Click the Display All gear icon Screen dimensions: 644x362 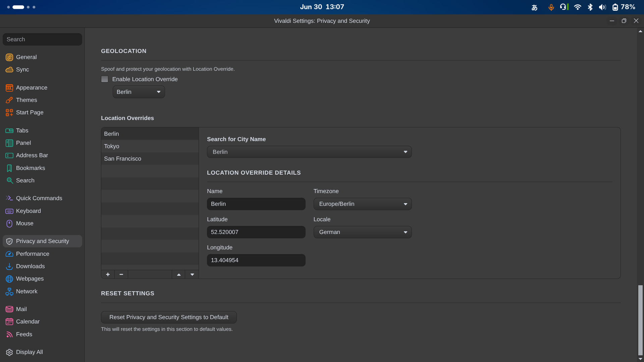pyautogui.click(x=9, y=352)
